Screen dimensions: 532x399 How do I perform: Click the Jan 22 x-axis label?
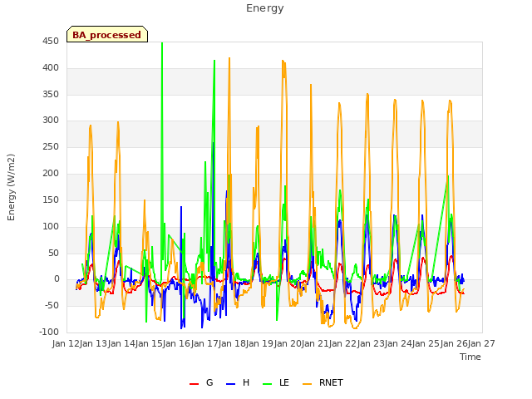(343, 343)
